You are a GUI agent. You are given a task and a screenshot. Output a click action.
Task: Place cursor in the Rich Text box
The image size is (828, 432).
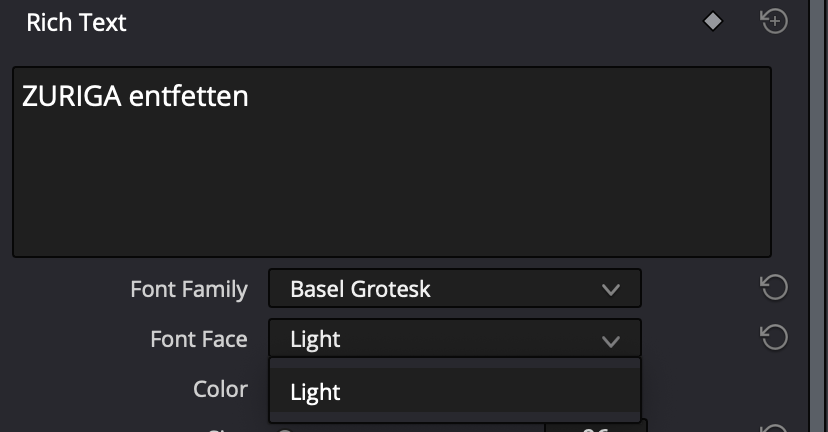click(392, 162)
